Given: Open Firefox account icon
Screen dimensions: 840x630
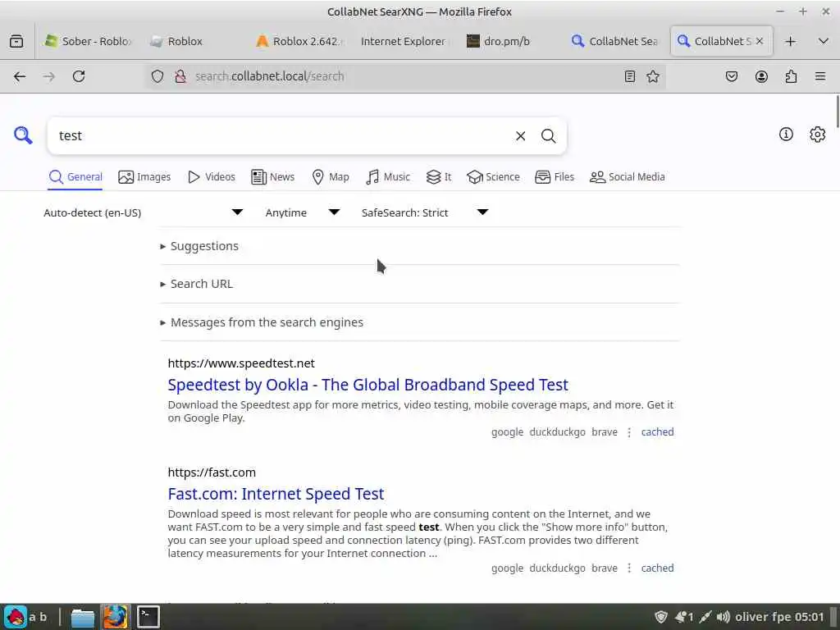Looking at the screenshot, I should click(761, 76).
